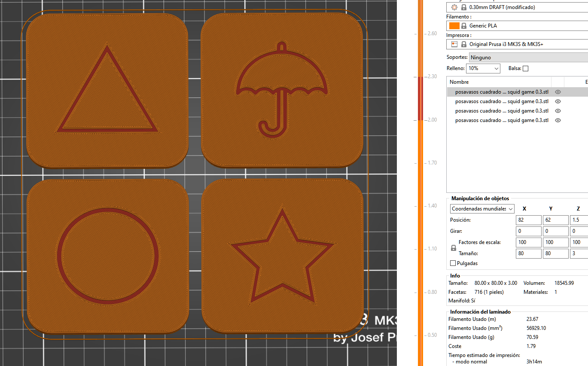
Task: Click the Tamaño Z field showing 3
Action: [x=579, y=253]
